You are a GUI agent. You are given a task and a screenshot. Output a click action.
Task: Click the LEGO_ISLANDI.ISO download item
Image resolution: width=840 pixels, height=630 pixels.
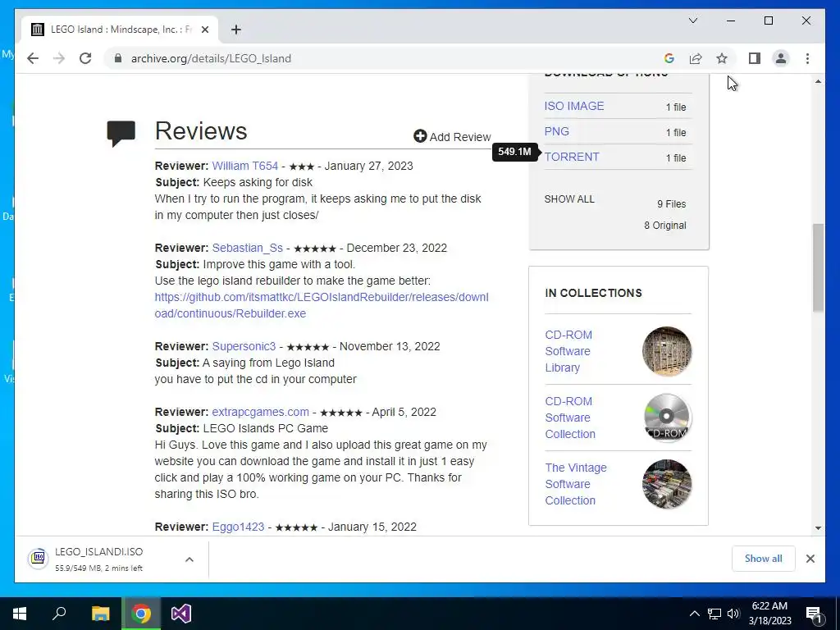point(99,559)
